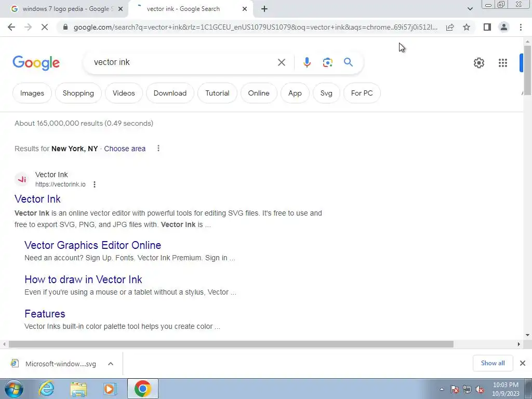Apply the Tutorial filter chip
This screenshot has width=532, height=399.
(x=217, y=93)
